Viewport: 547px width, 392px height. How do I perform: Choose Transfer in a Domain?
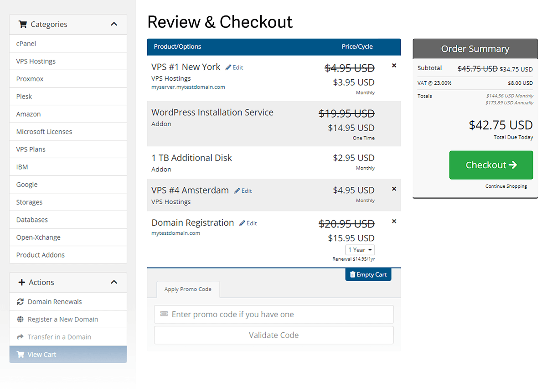point(68,337)
